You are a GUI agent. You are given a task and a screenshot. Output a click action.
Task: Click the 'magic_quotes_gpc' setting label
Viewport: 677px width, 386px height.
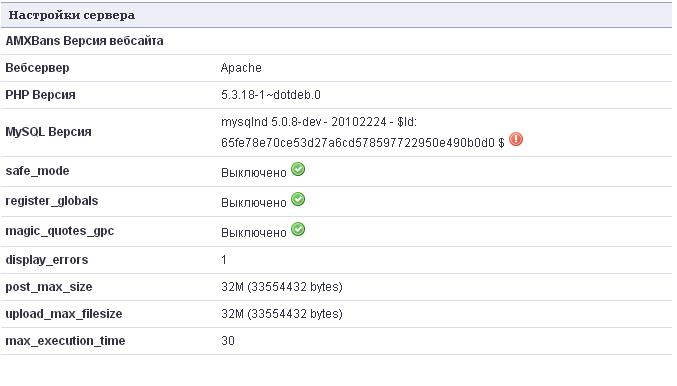(60, 231)
